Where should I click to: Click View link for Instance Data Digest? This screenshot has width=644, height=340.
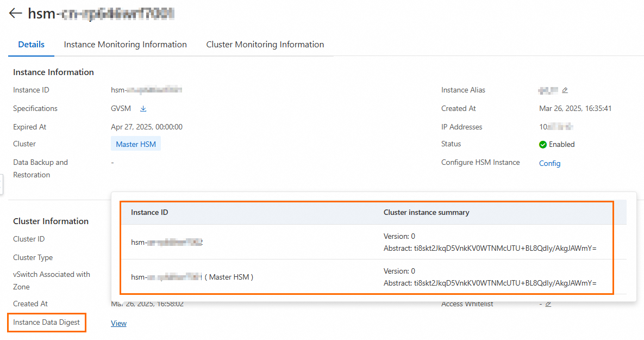118,323
